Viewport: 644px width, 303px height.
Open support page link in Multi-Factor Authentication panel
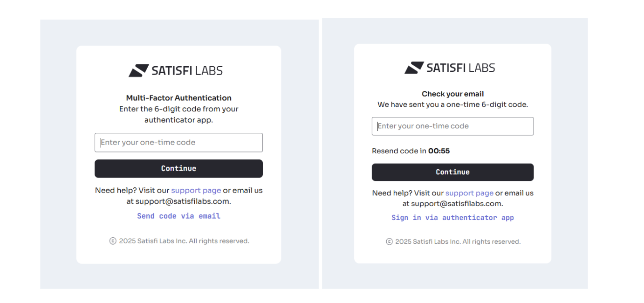pyautogui.click(x=196, y=190)
